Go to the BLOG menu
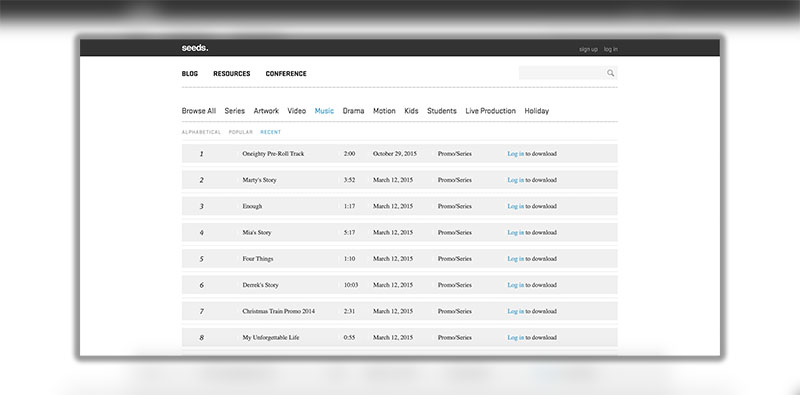 (190, 73)
